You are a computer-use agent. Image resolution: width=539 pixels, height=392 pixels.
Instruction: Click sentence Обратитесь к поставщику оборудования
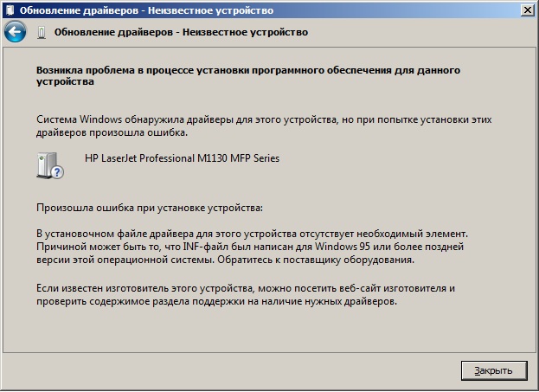316,260
